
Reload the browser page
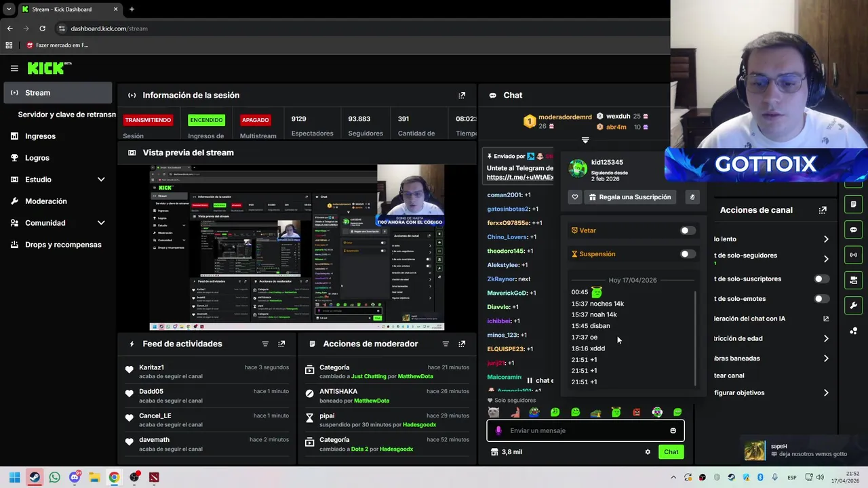(x=42, y=28)
